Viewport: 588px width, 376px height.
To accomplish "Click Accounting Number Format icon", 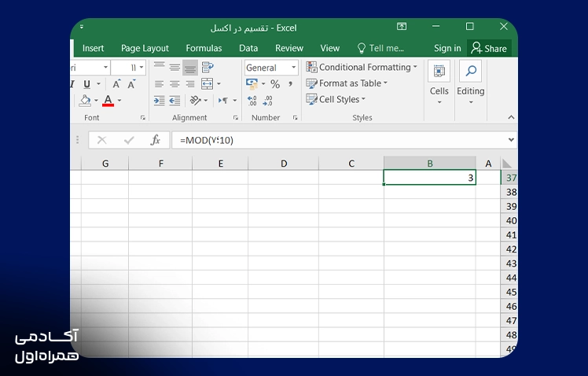I will [252, 84].
